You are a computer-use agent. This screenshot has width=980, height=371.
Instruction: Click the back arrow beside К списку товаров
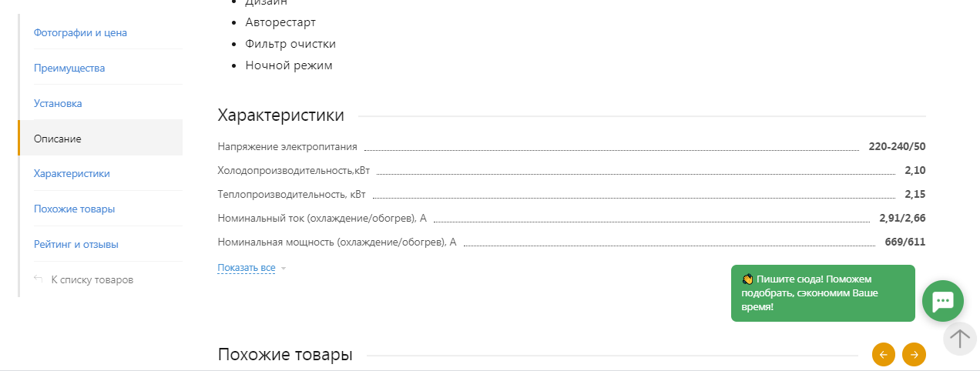point(39,279)
